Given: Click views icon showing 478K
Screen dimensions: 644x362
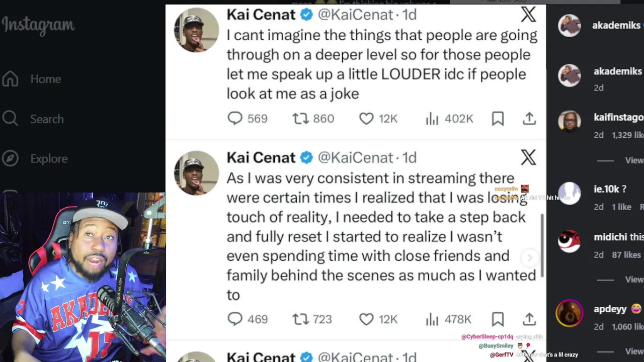Looking at the screenshot, I should pos(432,319).
